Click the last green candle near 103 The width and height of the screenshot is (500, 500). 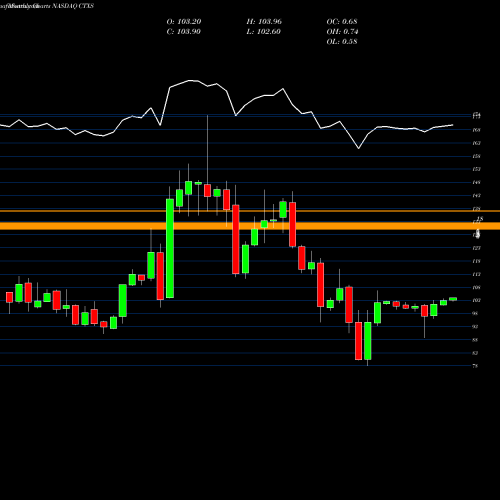click(453, 299)
